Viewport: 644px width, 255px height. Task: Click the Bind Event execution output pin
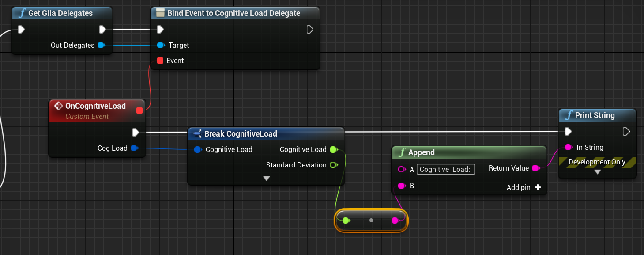310,30
